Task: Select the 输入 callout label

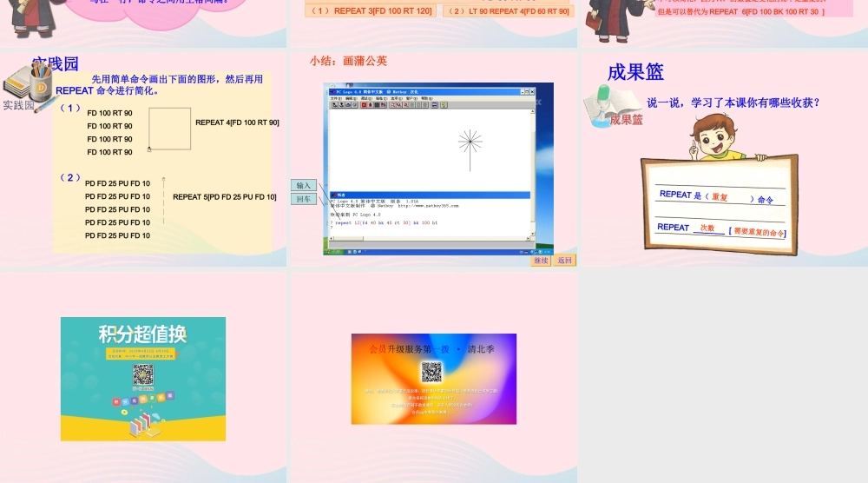Action: pos(304,186)
